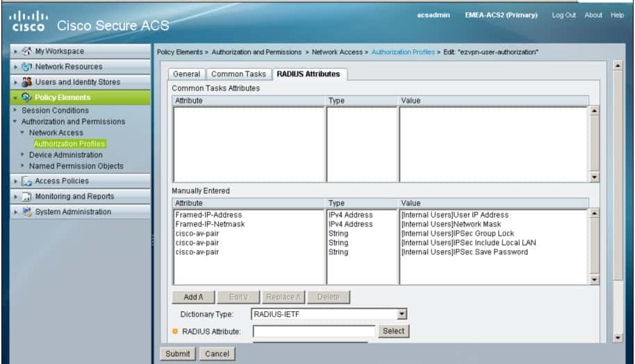Click the Log Out link
This screenshot has height=364, width=635.
click(563, 15)
